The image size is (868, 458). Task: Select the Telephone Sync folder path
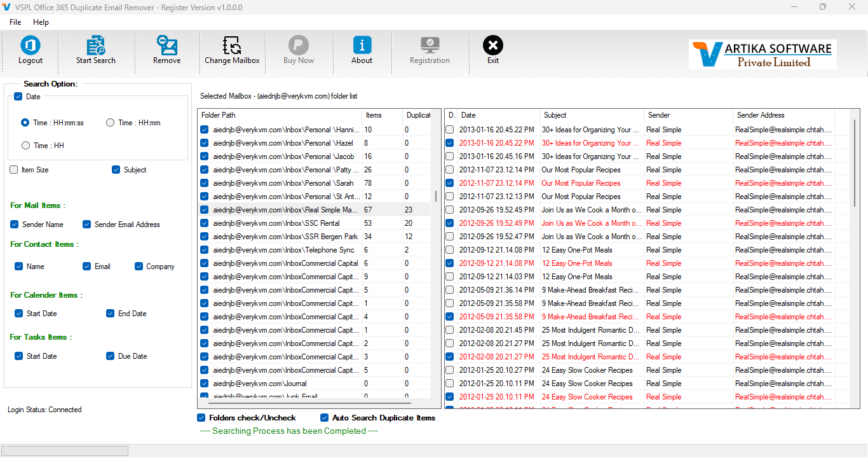tap(284, 250)
